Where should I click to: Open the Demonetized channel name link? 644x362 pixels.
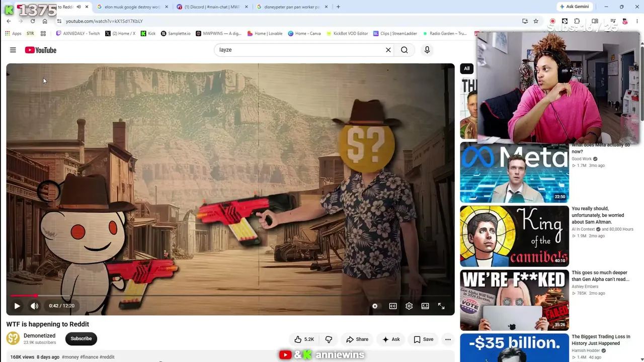tap(39, 336)
